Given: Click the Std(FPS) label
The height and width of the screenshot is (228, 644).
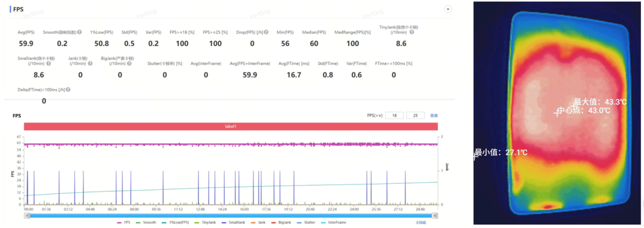Looking at the screenshot, I should point(130,32).
